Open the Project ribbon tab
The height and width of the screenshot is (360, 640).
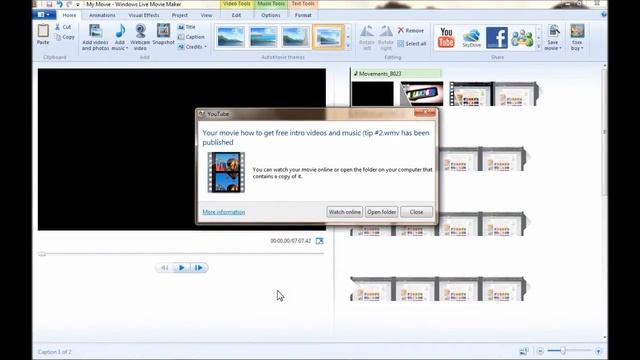coord(180,15)
